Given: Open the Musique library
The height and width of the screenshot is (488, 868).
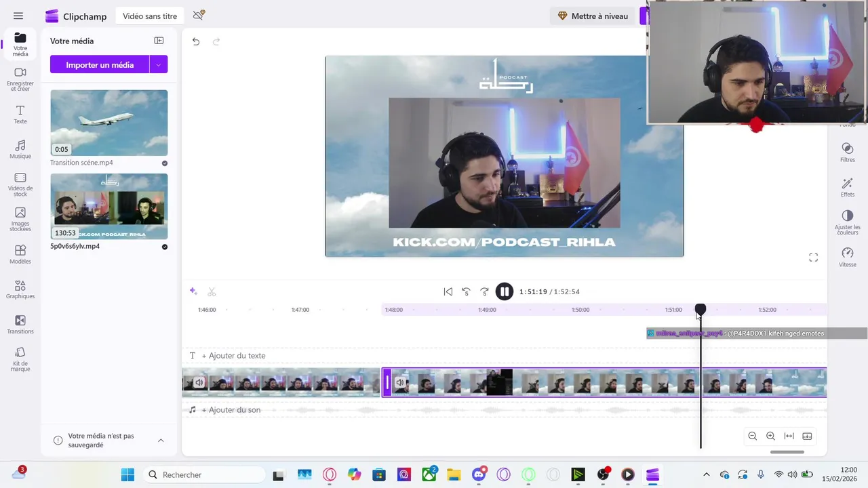Looking at the screenshot, I should [20, 149].
